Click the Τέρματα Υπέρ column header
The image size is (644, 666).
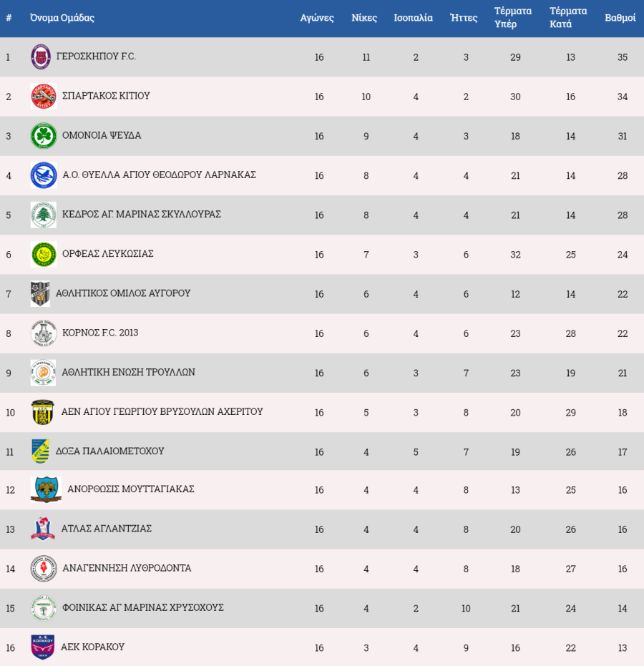tap(513, 17)
